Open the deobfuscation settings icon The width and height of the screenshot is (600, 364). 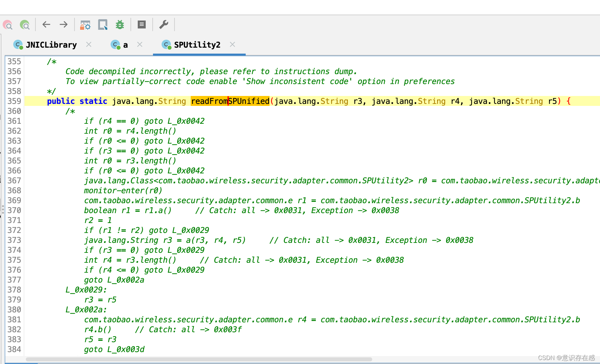85,25
